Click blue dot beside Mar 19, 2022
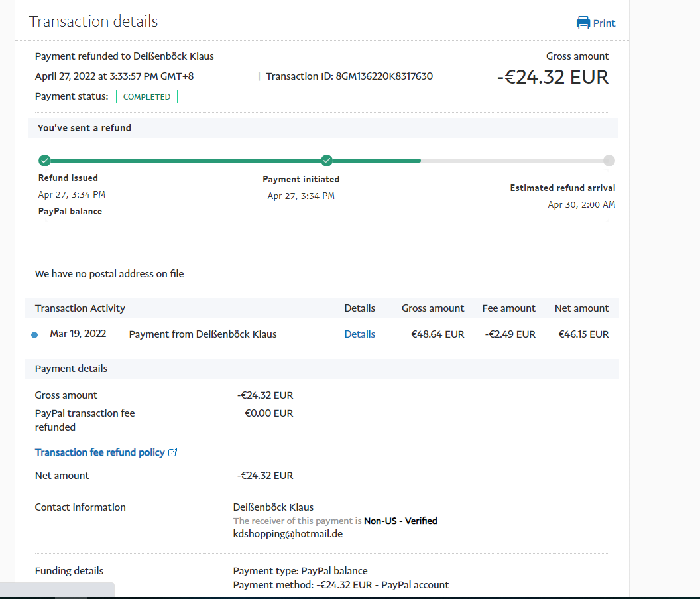This screenshot has height=599, width=700. (34, 335)
